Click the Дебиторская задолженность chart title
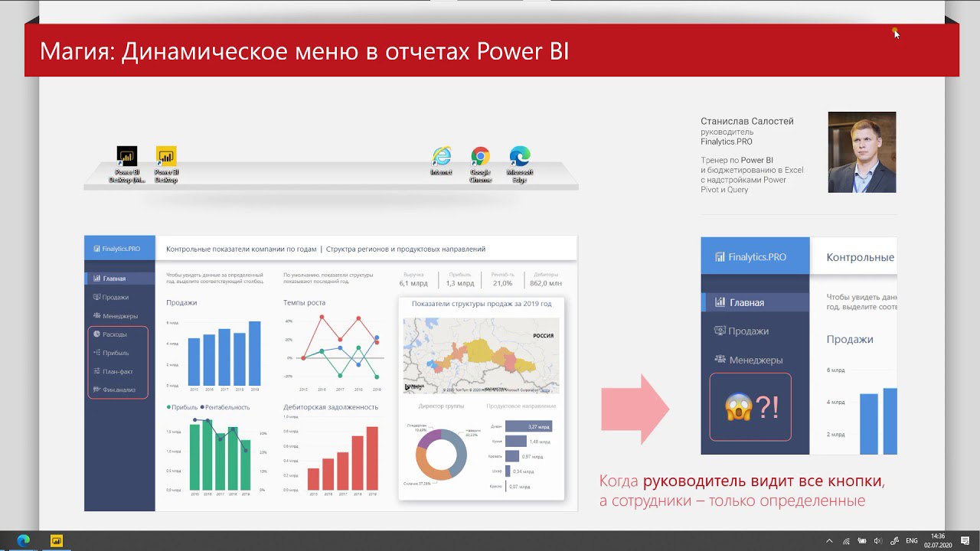Screen dimensions: 980x551 pyautogui.click(x=331, y=407)
